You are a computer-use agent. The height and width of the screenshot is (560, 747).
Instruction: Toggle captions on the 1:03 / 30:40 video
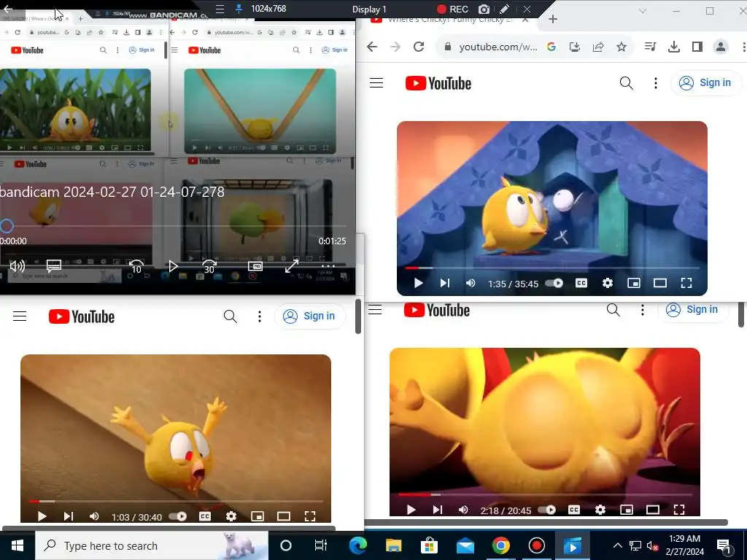pyautogui.click(x=205, y=516)
